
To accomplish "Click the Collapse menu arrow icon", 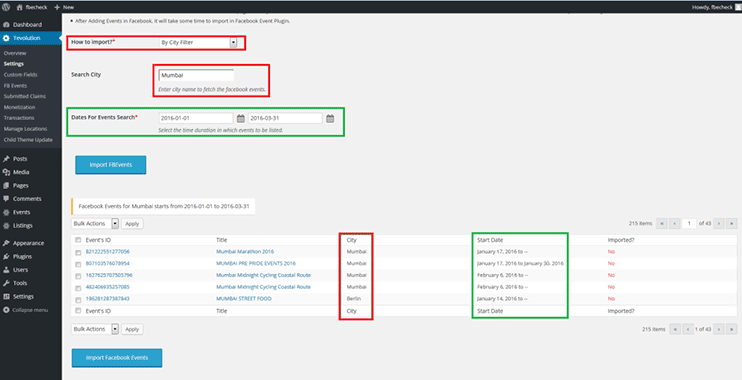I will [x=6, y=310].
